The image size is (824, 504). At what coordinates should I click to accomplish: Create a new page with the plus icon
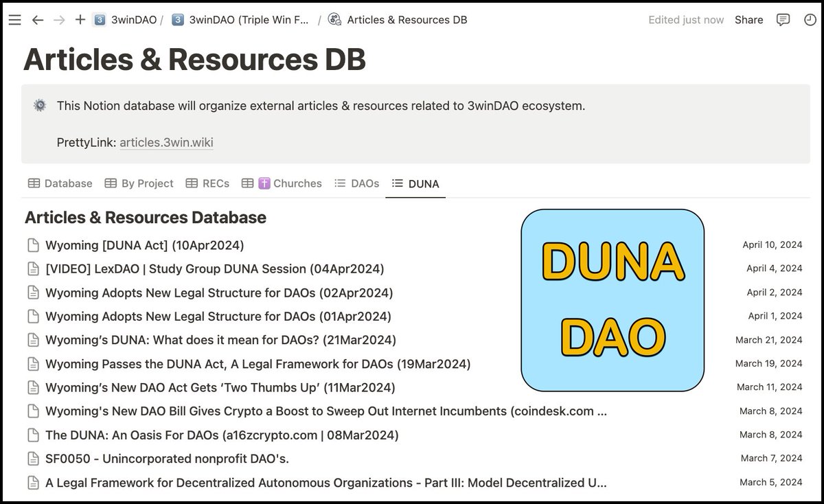click(80, 19)
